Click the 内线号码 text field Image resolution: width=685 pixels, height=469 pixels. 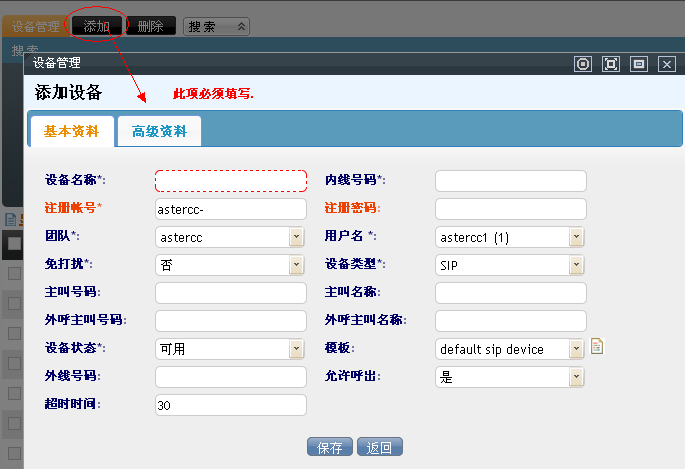pos(511,181)
